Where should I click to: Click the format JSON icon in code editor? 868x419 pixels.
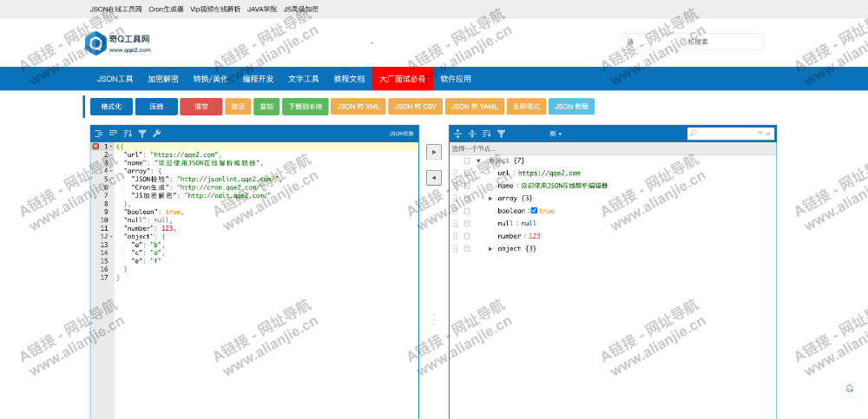[x=99, y=134]
